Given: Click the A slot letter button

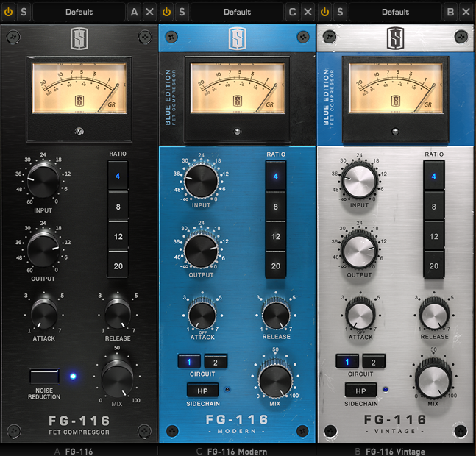Looking at the screenshot, I should (x=134, y=12).
